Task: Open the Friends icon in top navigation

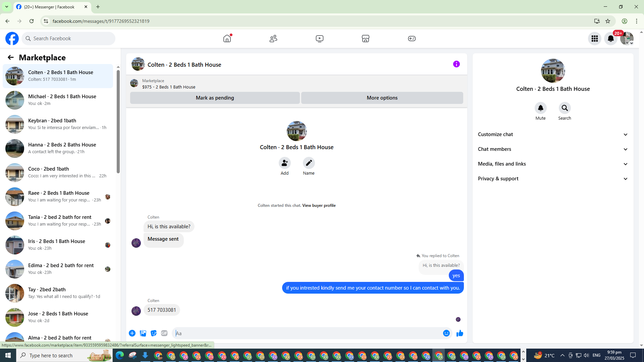Action: click(273, 39)
